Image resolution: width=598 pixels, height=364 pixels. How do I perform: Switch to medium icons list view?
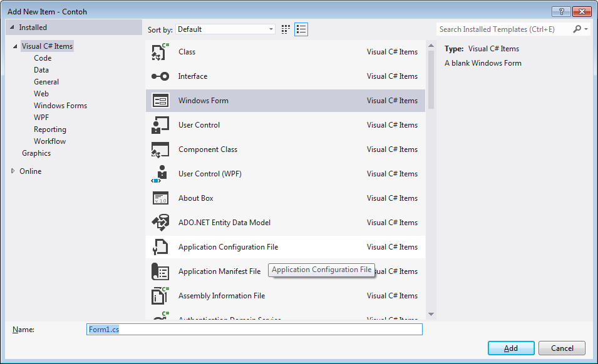pos(301,29)
